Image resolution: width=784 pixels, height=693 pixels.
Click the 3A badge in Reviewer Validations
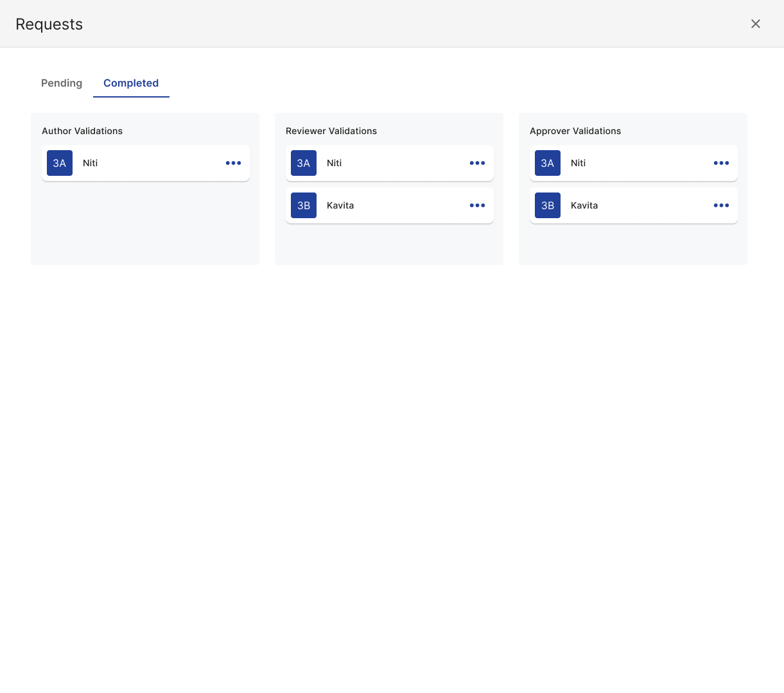tap(304, 163)
